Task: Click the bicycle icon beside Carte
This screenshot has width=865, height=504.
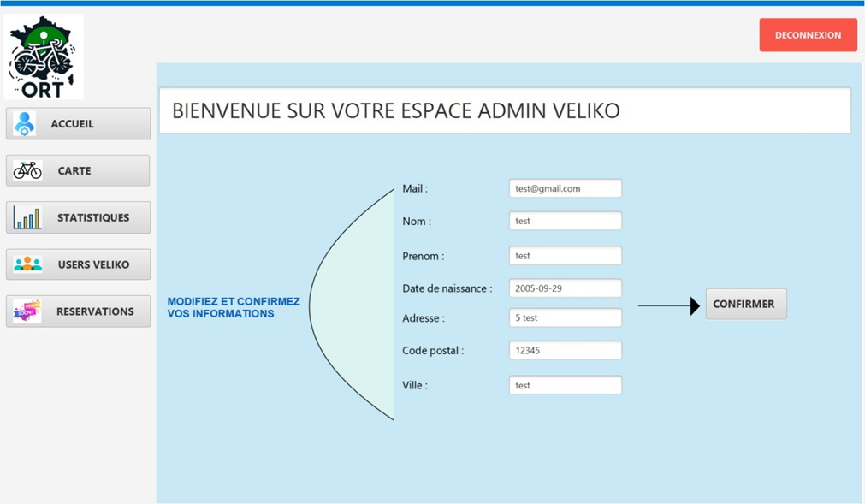Action: click(x=27, y=170)
